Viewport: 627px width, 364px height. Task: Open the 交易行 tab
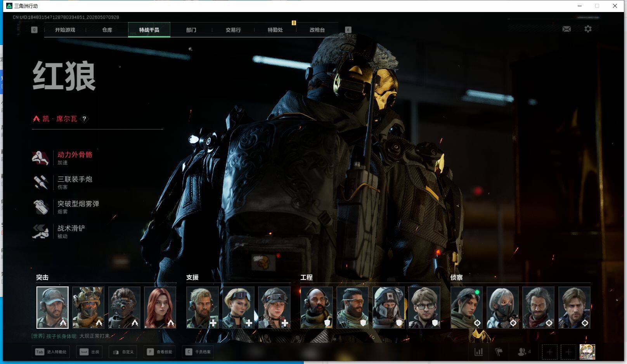(233, 30)
